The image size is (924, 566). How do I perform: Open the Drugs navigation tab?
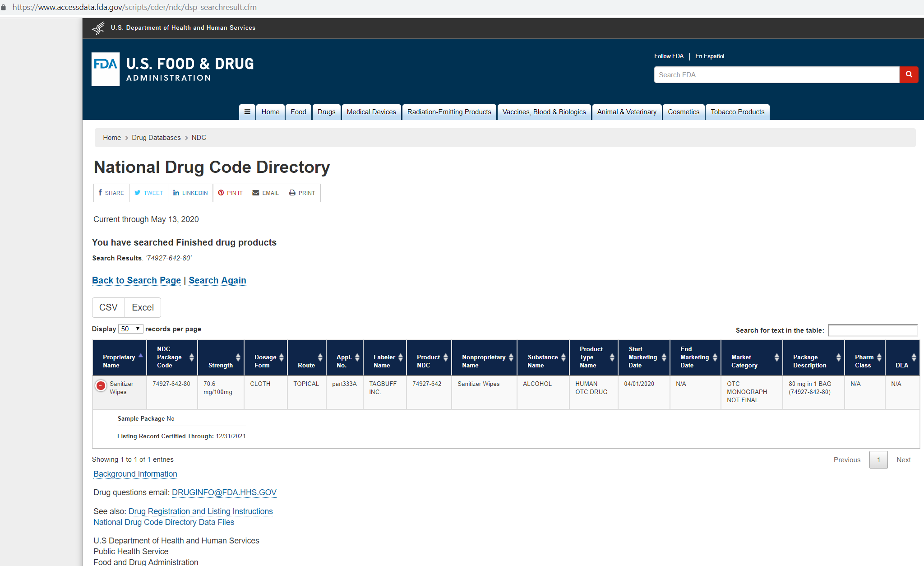326,112
